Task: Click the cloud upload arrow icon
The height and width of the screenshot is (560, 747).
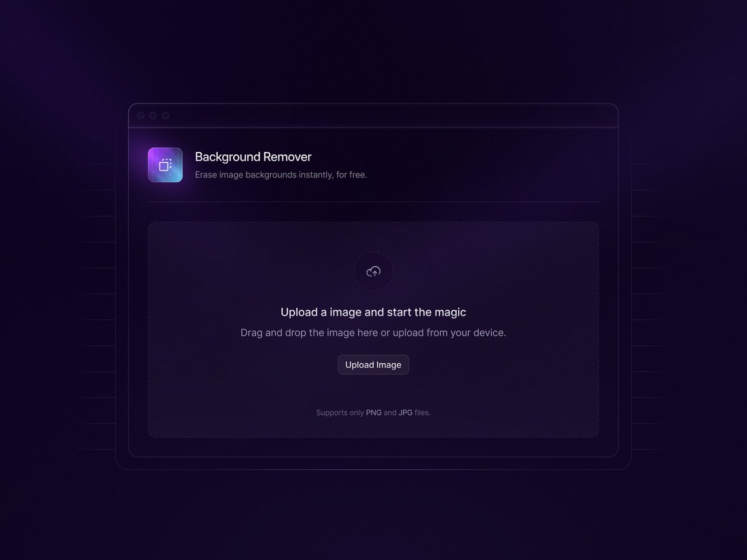Action: click(374, 271)
